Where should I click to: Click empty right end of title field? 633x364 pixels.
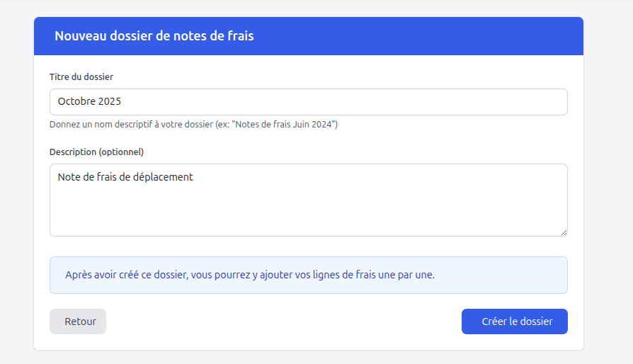(496, 102)
